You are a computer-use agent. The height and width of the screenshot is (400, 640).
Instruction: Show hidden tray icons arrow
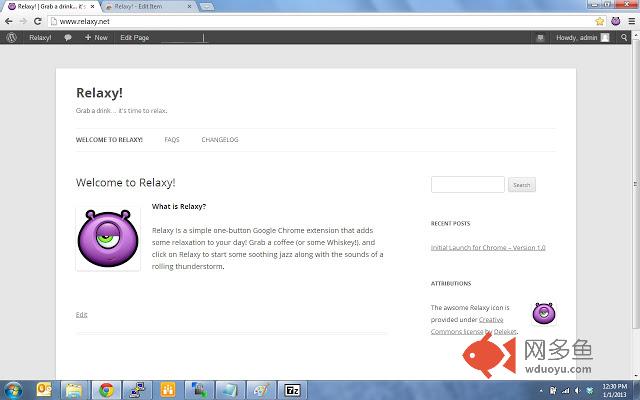tap(541, 391)
